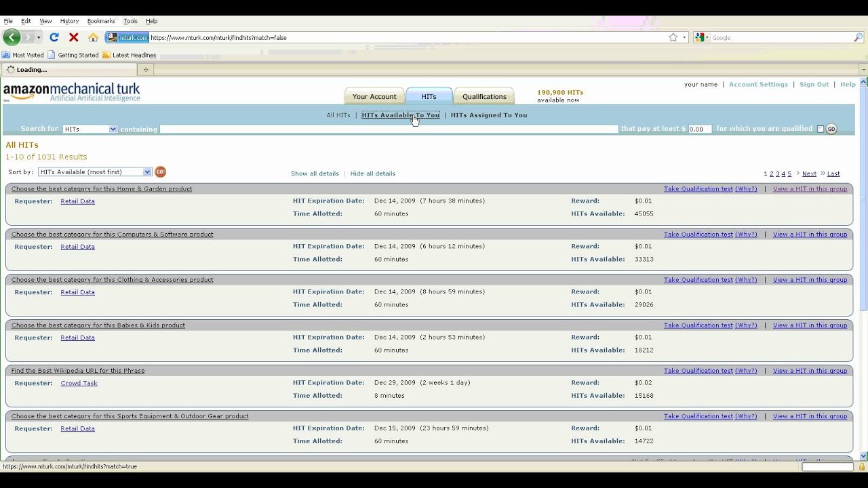The height and width of the screenshot is (488, 868).
Task: Open the Help menu in menu bar
Action: point(151,21)
